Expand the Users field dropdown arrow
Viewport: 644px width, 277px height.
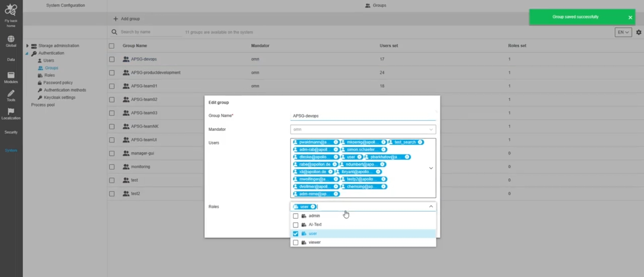(x=431, y=168)
